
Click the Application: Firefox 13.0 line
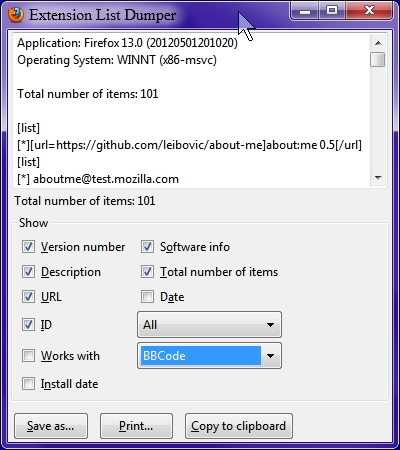(127, 43)
